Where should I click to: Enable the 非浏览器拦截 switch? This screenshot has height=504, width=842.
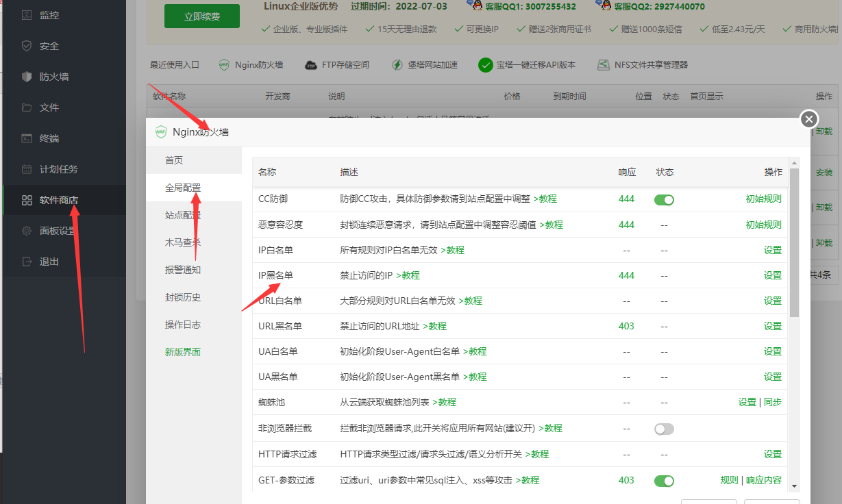(x=664, y=429)
